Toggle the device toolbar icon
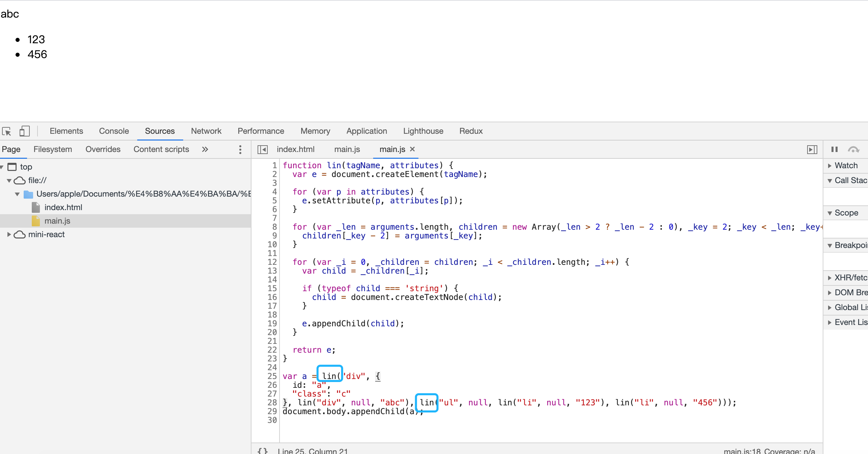The image size is (868, 454). coord(24,131)
